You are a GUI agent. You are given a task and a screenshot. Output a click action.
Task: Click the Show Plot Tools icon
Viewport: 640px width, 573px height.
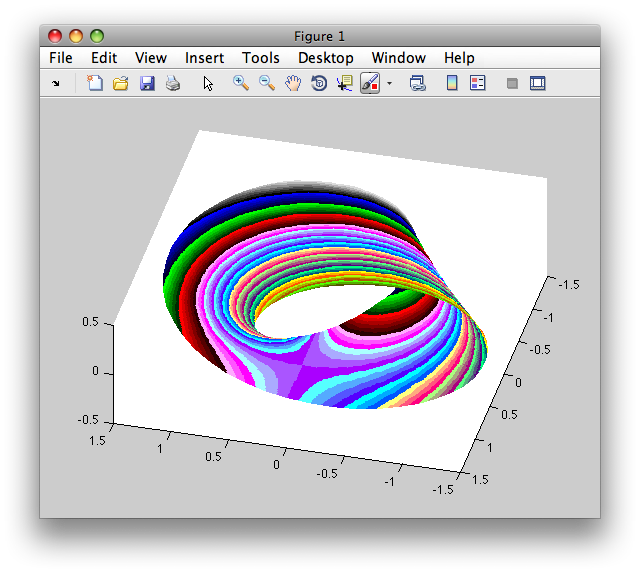click(x=538, y=83)
